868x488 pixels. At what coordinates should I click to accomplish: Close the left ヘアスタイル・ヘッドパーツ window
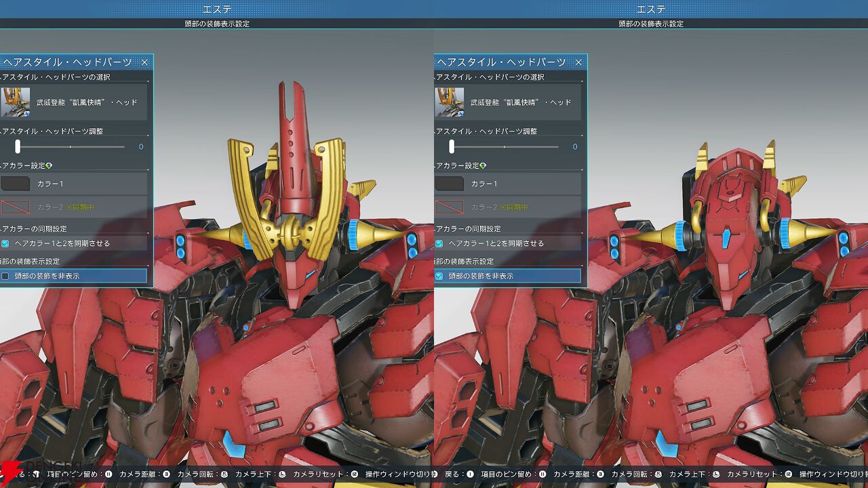144,62
